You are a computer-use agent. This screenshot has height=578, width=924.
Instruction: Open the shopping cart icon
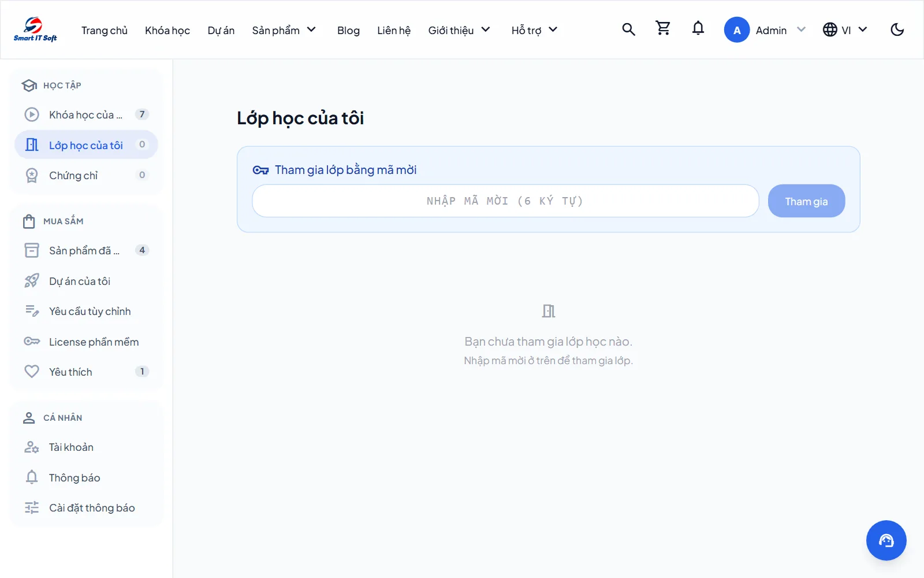pyautogui.click(x=663, y=28)
